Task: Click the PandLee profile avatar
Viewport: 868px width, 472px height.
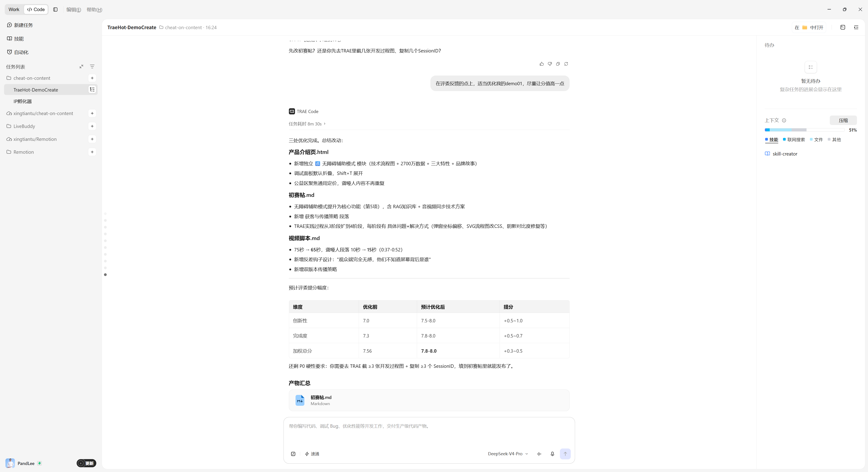Action: tap(10, 463)
